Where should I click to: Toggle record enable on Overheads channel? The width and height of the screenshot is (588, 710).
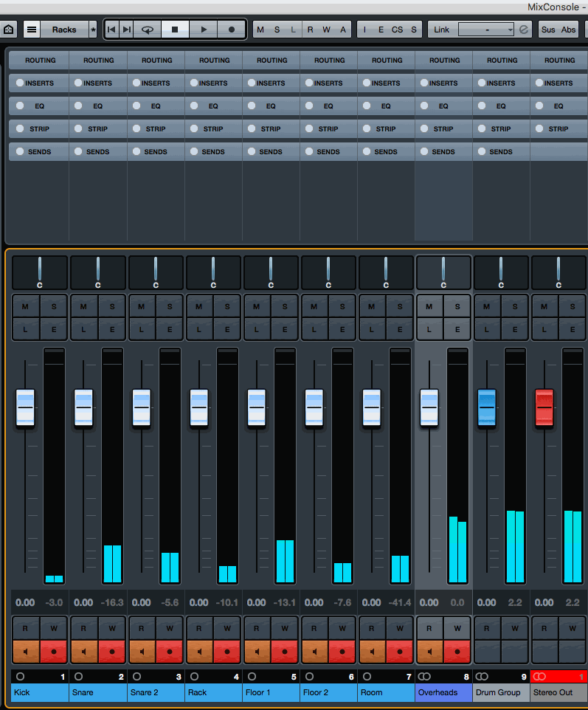(x=457, y=652)
